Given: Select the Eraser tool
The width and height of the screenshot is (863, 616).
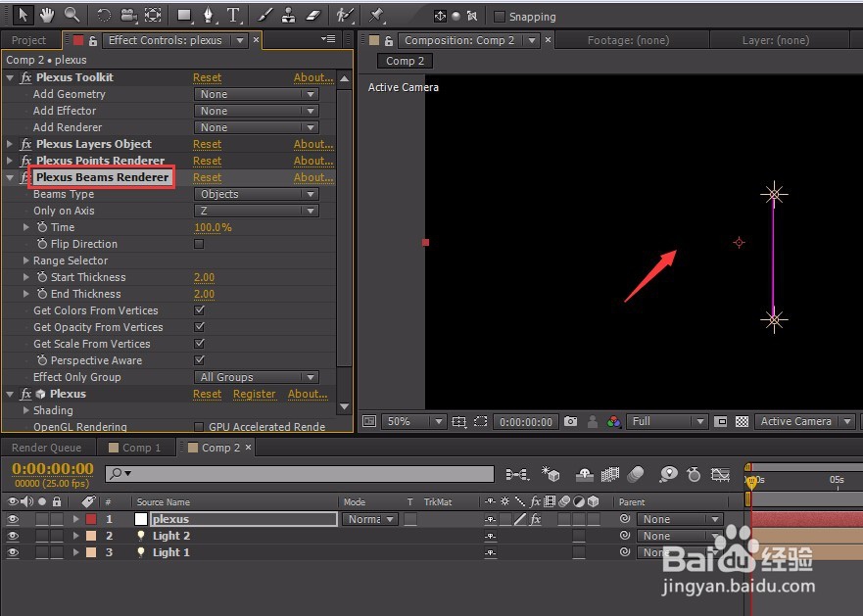Looking at the screenshot, I should point(313,16).
